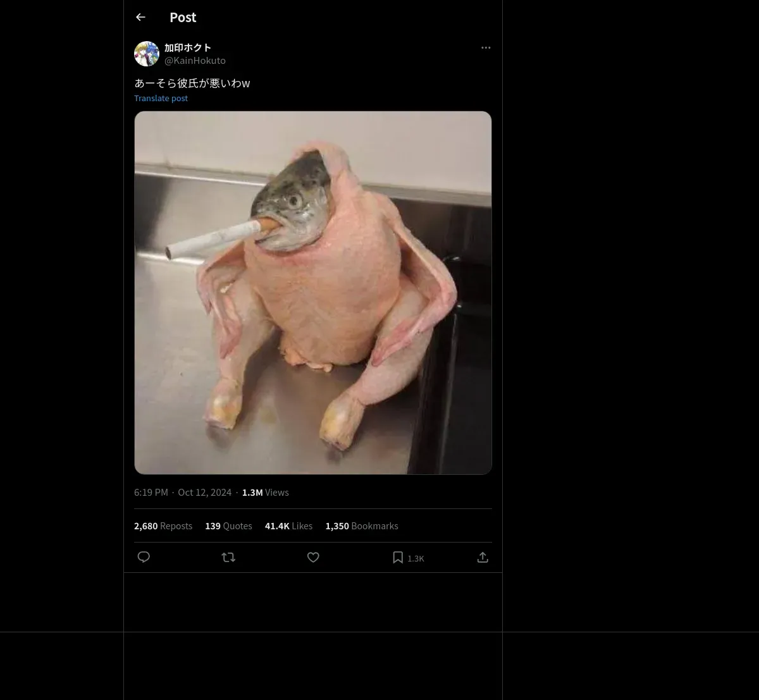Click the reply speech bubble icon
Viewport: 759px width, 700px height.
pos(144,557)
